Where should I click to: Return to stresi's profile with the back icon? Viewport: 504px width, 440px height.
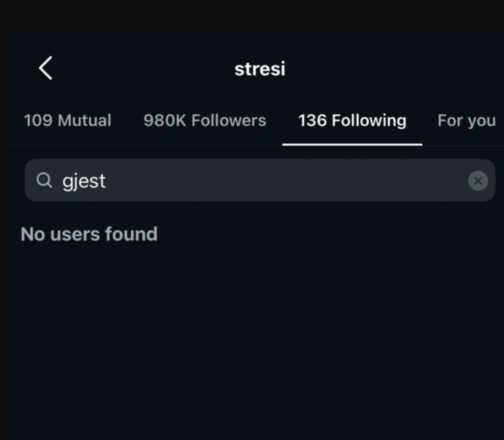[x=45, y=68]
